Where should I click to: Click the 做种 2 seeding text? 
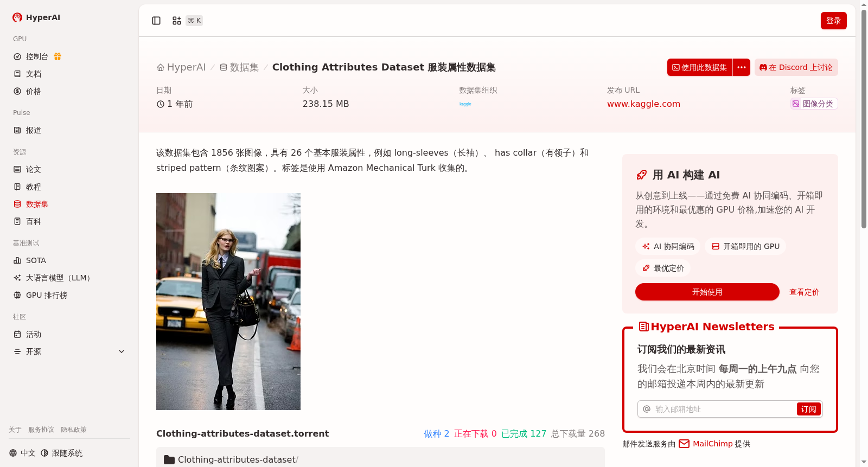pyautogui.click(x=437, y=434)
